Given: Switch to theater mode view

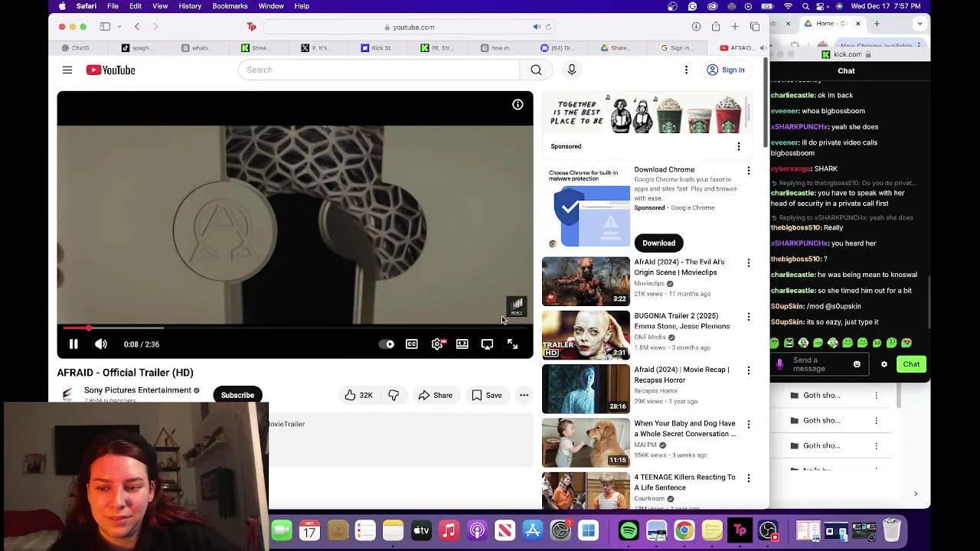Looking at the screenshot, I should click(462, 344).
